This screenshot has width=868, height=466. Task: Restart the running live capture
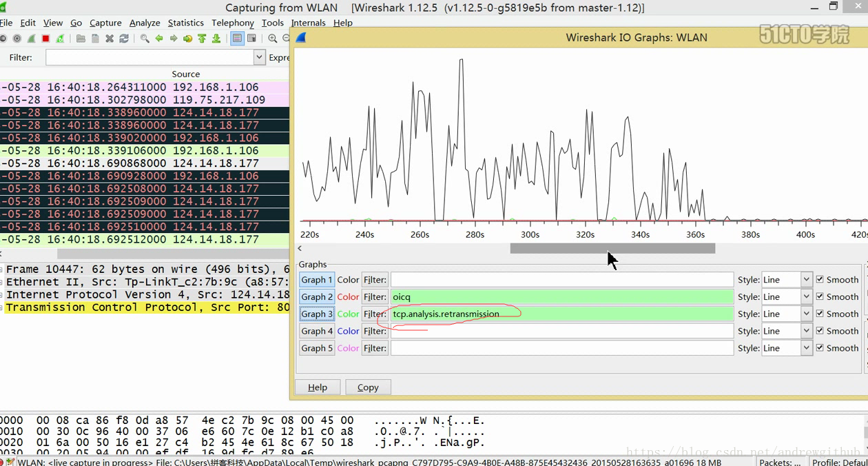(60, 39)
